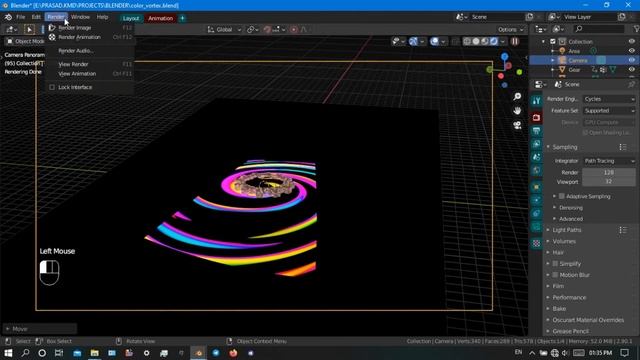The image size is (640, 360).
Task: Hide the Area light with its eye icon
Action: pyautogui.click(x=632, y=51)
